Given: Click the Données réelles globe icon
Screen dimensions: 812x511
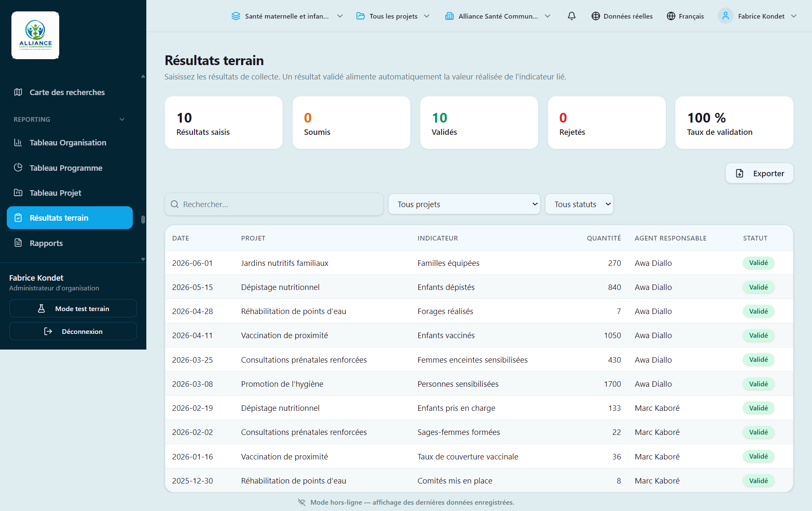Looking at the screenshot, I should click(595, 16).
